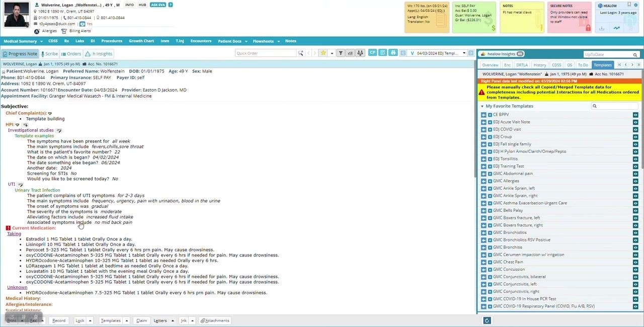Open the favorites star icon in toolbar
The image size is (644, 327).
323,53
